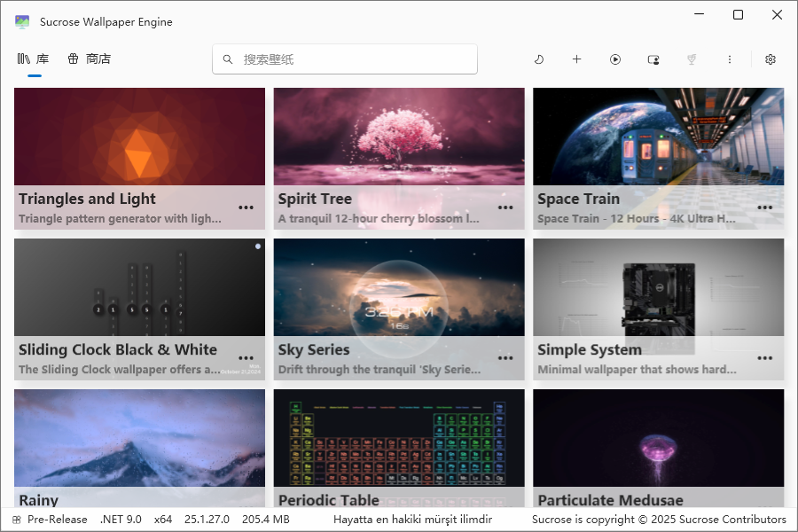The image size is (798, 532).
Task: Click the 205.4 MB memory usage
Action: click(266, 520)
